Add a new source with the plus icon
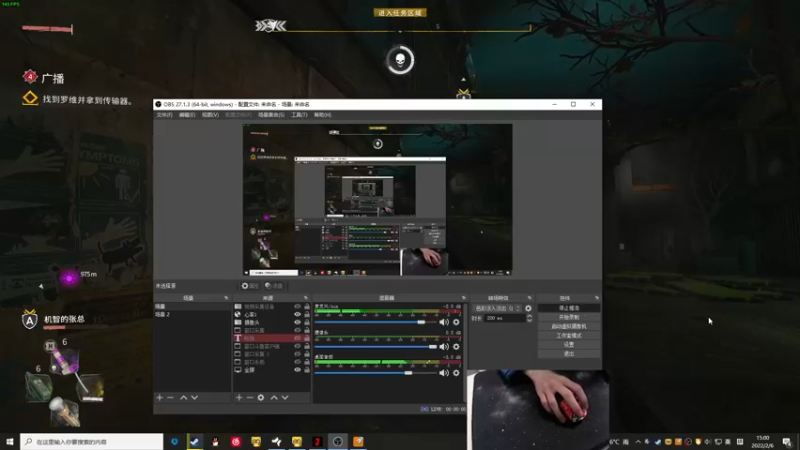 239,397
